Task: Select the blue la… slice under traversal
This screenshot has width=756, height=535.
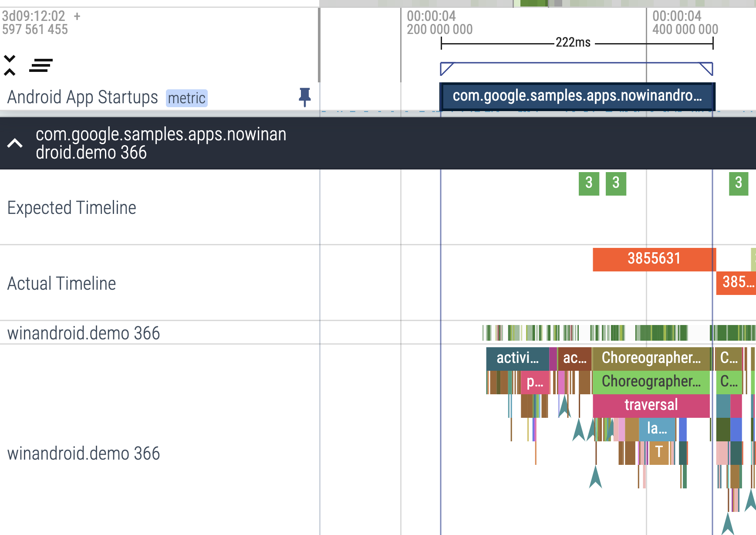Action: coord(657,429)
